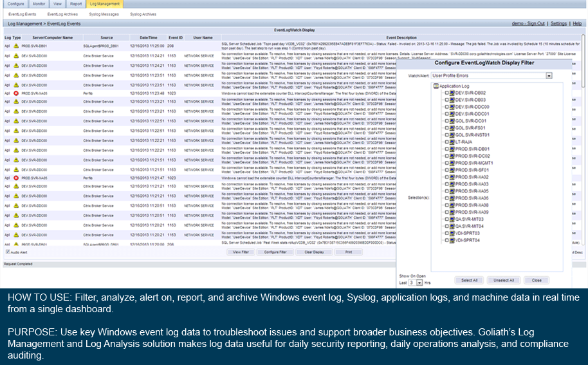Click red error icon for 11:21:47 Perflib event
This screenshot has height=365, width=588.
(x=16, y=178)
